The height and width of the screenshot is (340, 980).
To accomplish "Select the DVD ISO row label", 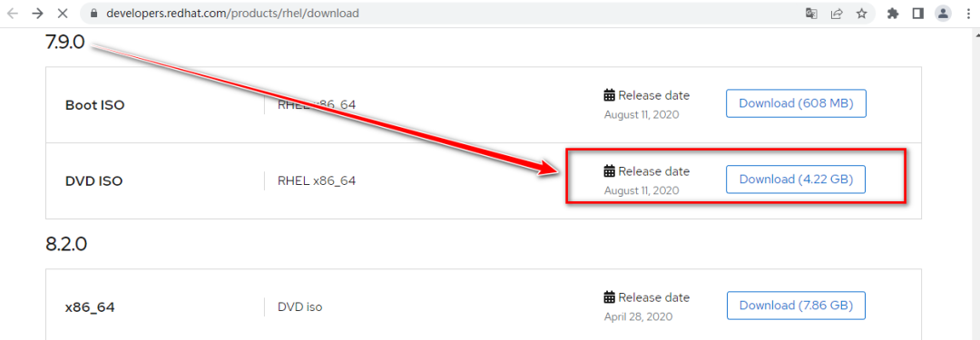I will [x=93, y=181].
